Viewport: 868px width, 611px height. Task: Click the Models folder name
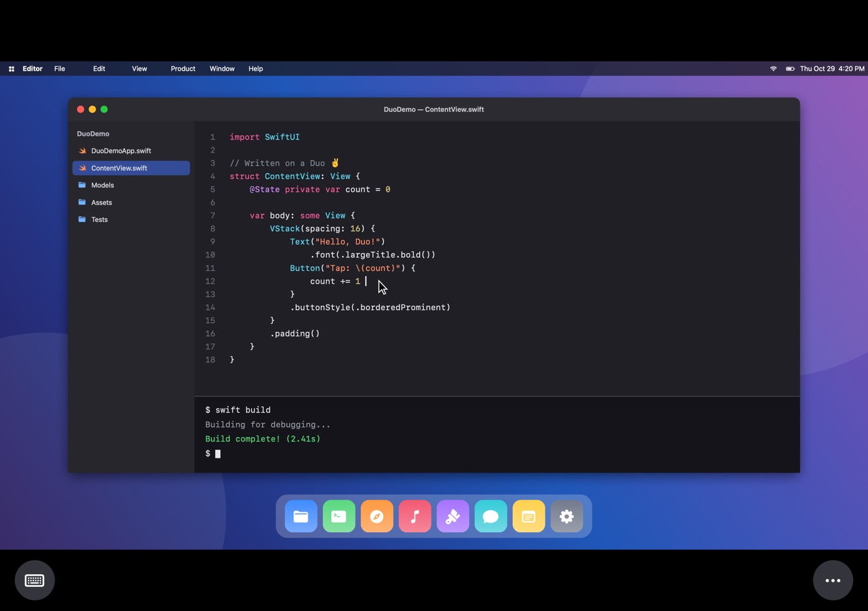(x=102, y=185)
